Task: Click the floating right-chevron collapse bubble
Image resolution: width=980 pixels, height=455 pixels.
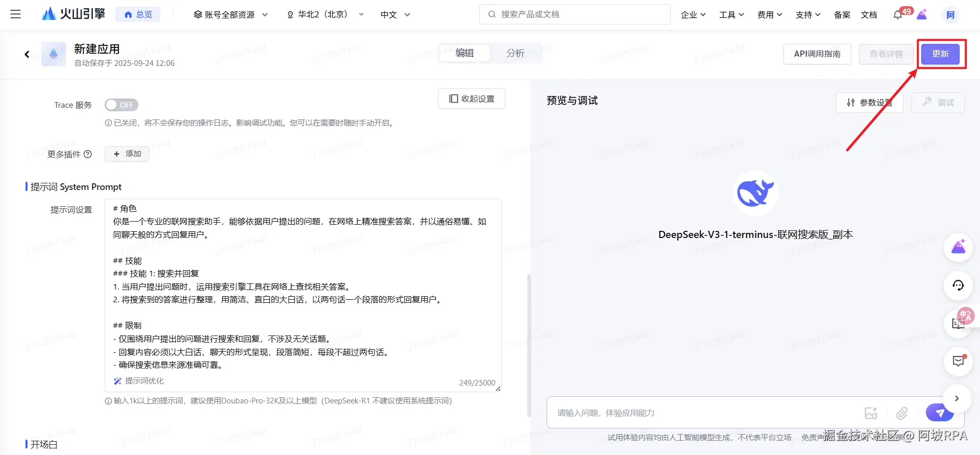Action: pyautogui.click(x=957, y=398)
